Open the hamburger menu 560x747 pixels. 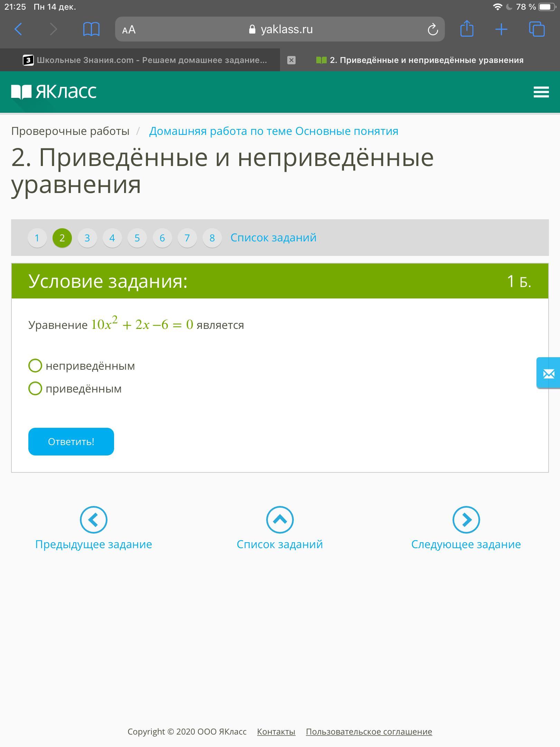[x=541, y=92]
